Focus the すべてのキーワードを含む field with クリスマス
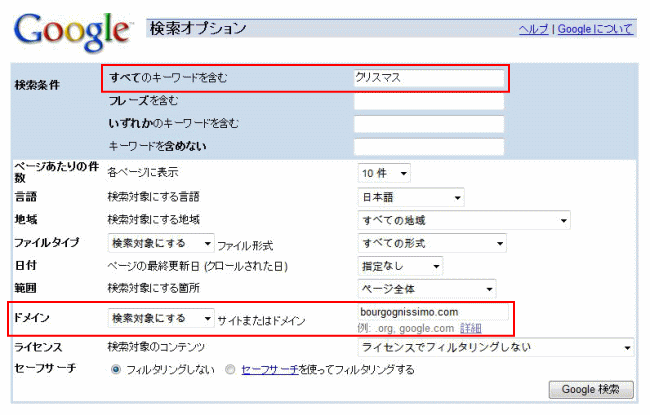 coord(429,78)
